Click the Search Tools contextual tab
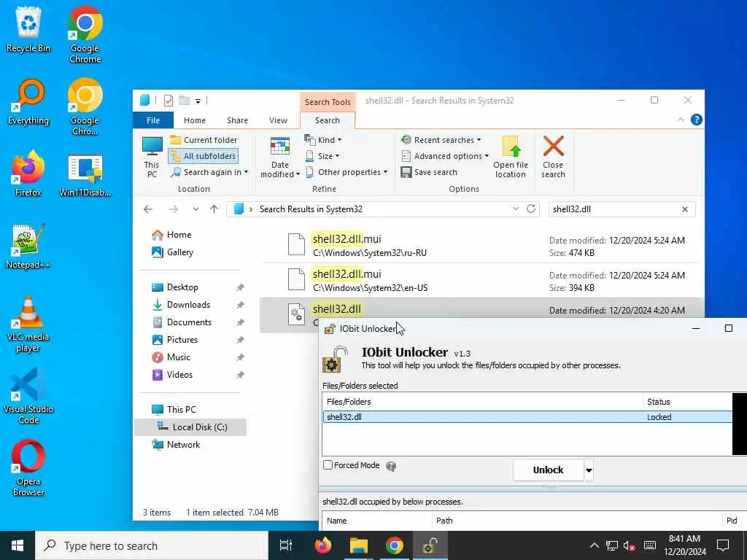The height and width of the screenshot is (560, 747). tap(328, 102)
